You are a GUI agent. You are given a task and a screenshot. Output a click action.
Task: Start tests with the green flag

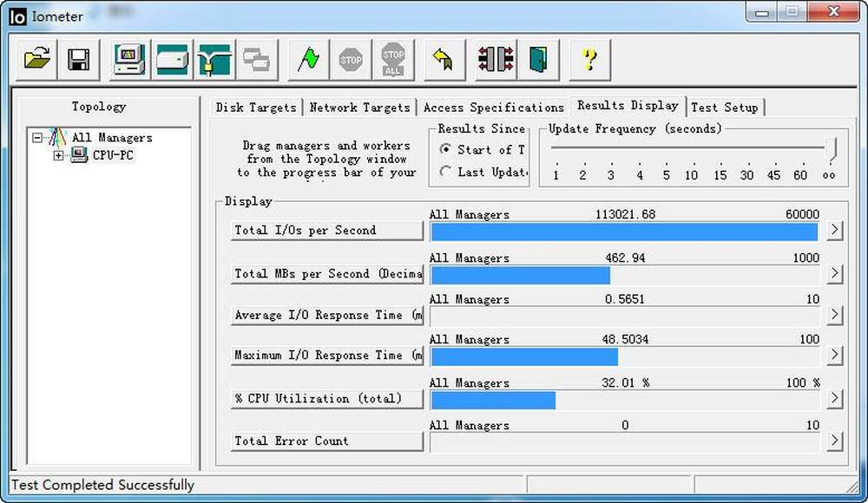(308, 59)
